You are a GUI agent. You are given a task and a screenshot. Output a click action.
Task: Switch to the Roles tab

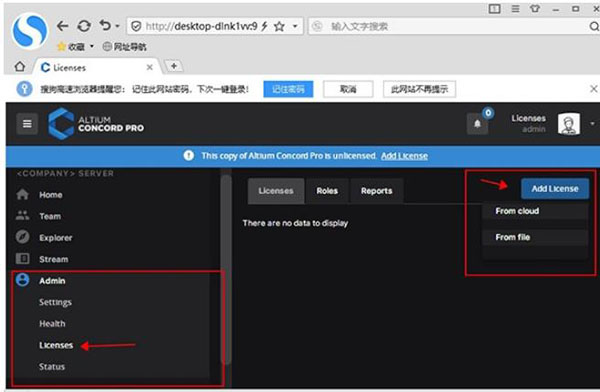(x=327, y=191)
